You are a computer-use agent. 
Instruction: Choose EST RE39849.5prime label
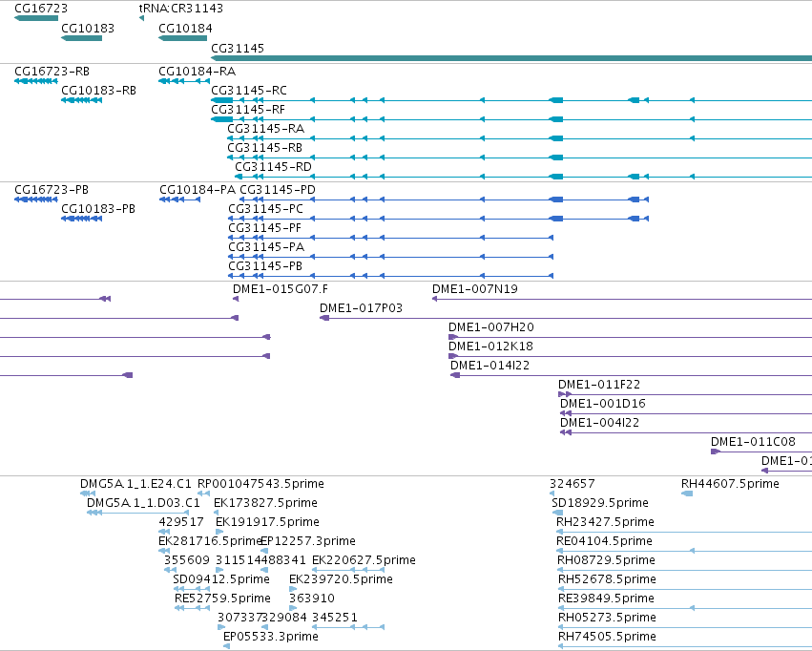606,598
